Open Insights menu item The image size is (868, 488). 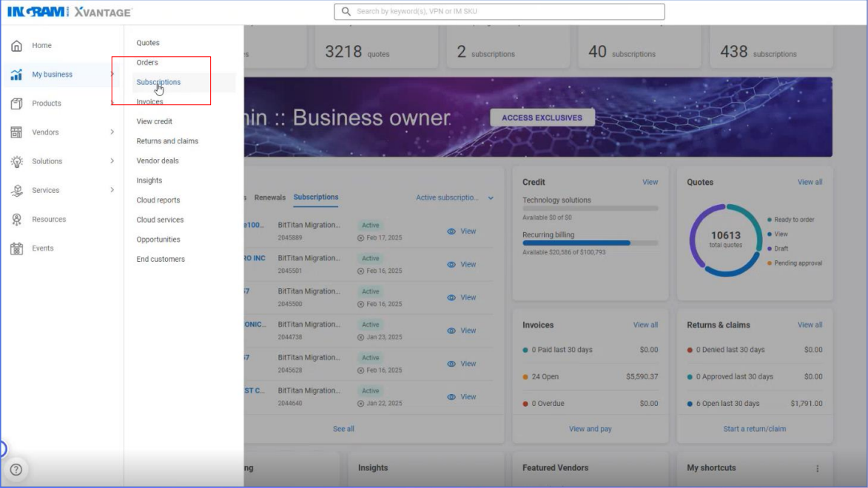(x=149, y=180)
